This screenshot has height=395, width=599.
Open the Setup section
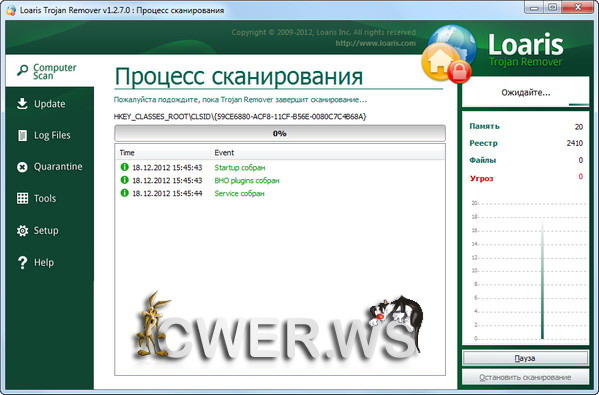tap(50, 230)
